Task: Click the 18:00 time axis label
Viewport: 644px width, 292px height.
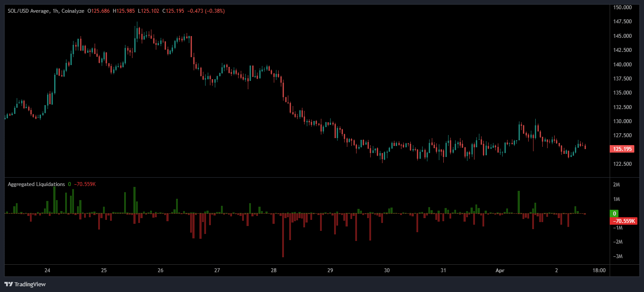Action: click(x=599, y=270)
